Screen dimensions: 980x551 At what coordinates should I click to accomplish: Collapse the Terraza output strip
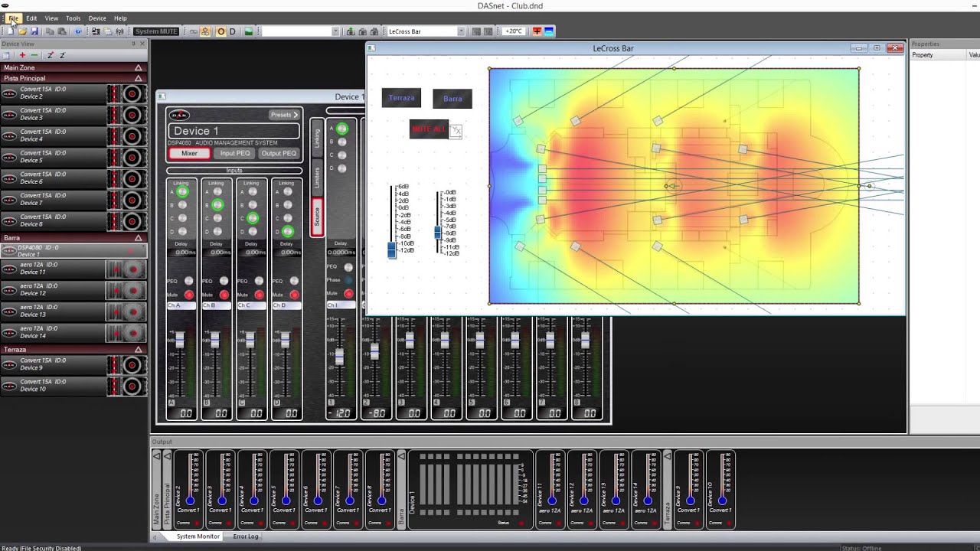click(667, 456)
